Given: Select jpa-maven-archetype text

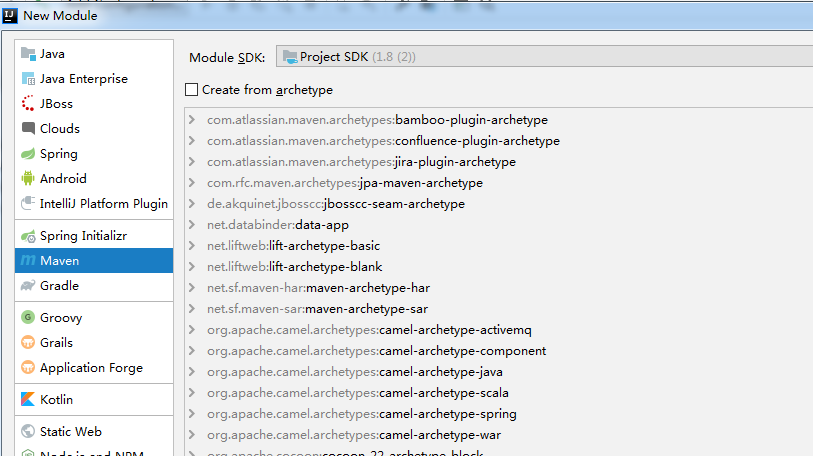Looking at the screenshot, I should (x=421, y=183).
